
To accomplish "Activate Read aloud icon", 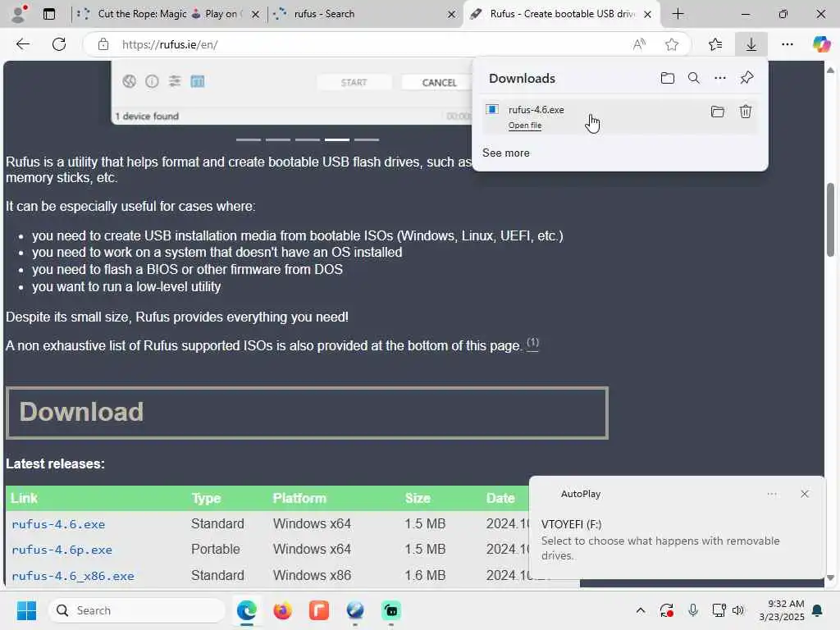I will pos(639,44).
